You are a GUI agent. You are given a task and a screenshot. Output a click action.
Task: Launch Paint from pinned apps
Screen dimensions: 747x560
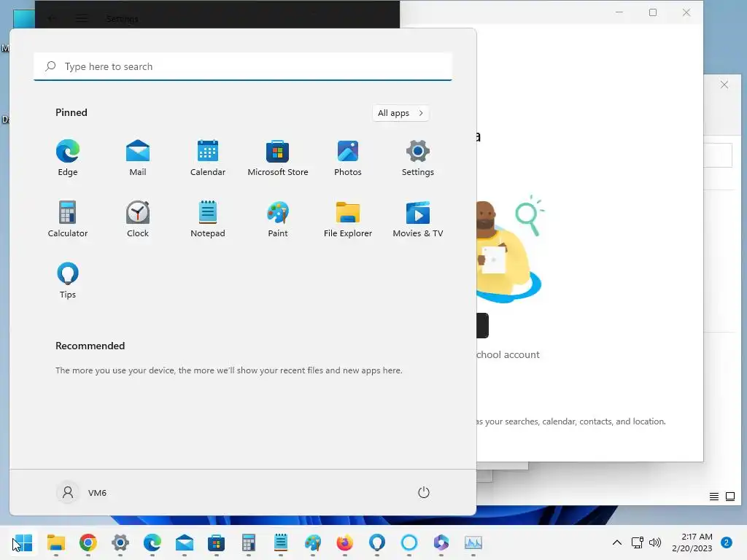(x=278, y=219)
